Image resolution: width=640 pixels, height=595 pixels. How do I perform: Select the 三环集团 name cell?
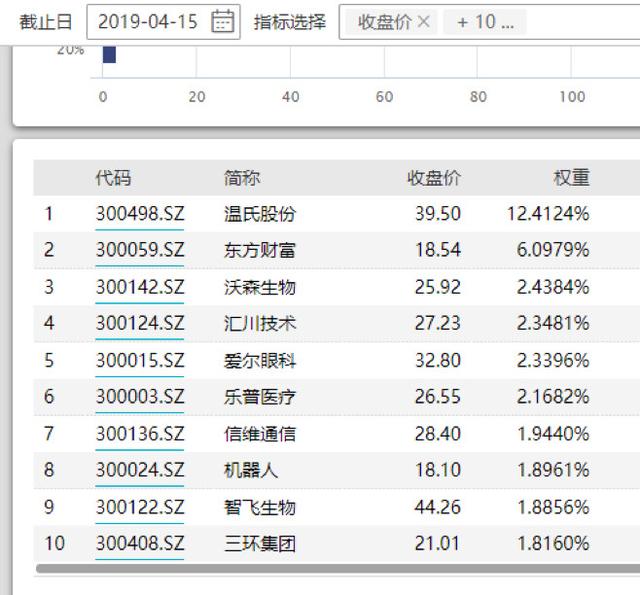260,543
